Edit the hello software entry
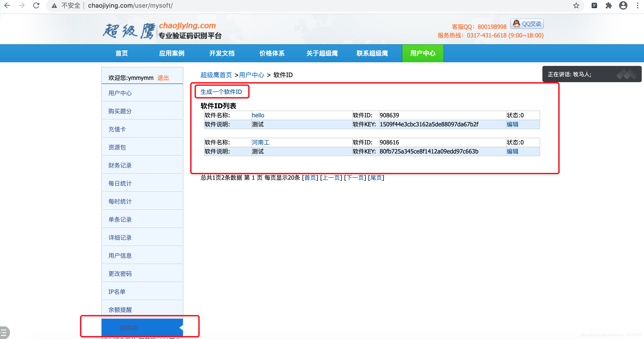Screen dimensions: 644x339 pos(512,124)
